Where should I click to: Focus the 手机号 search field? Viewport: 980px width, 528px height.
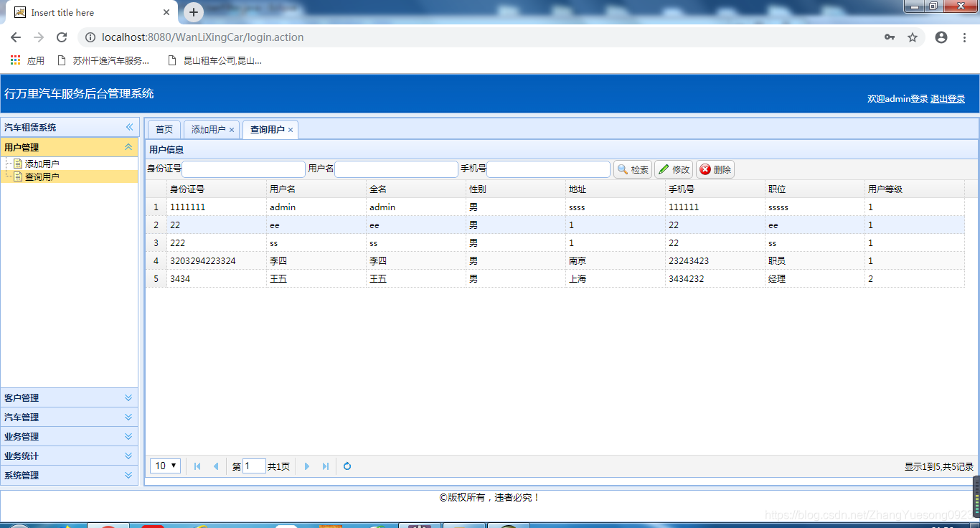(x=549, y=169)
